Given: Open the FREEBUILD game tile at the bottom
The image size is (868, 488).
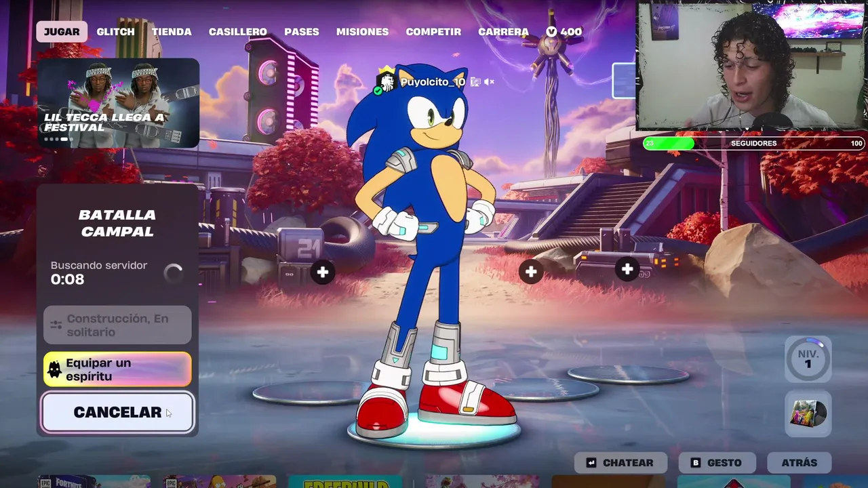Looking at the screenshot, I should tap(345, 482).
